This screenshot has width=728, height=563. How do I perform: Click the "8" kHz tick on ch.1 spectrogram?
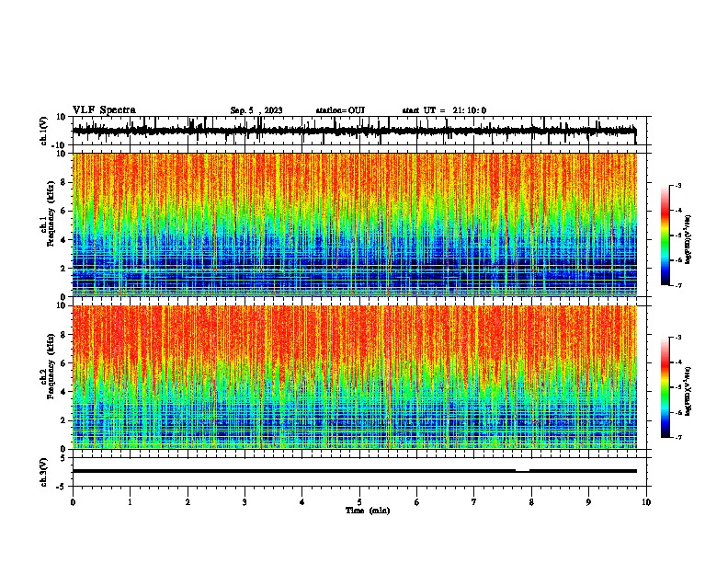point(63,182)
